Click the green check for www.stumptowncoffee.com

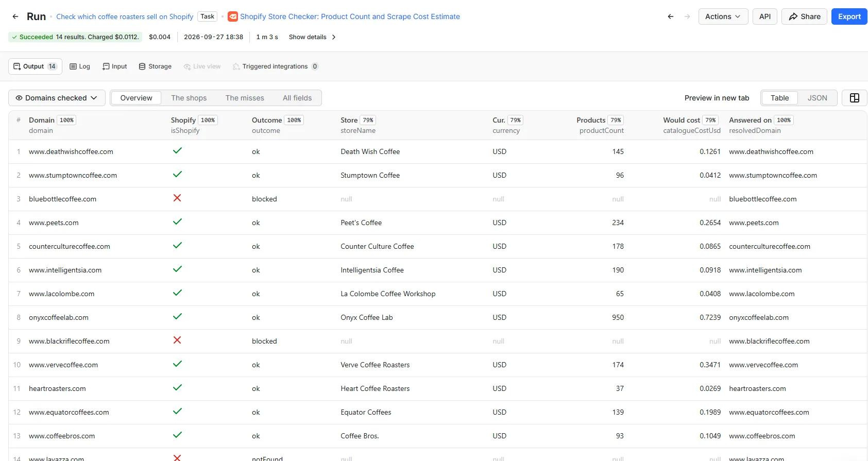(177, 175)
